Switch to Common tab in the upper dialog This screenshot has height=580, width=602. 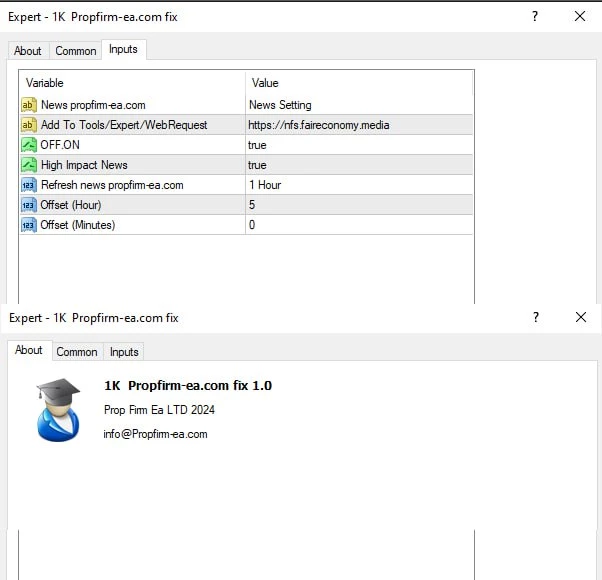76,51
